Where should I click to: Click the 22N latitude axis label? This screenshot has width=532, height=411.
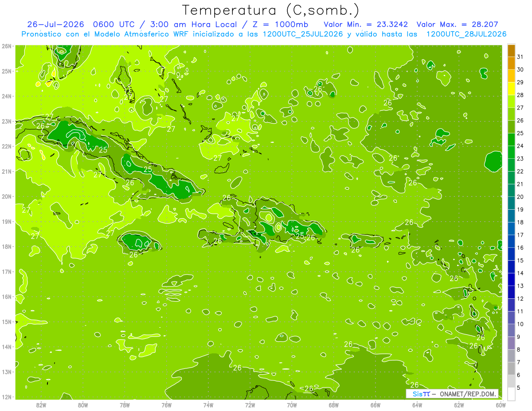coord(7,146)
